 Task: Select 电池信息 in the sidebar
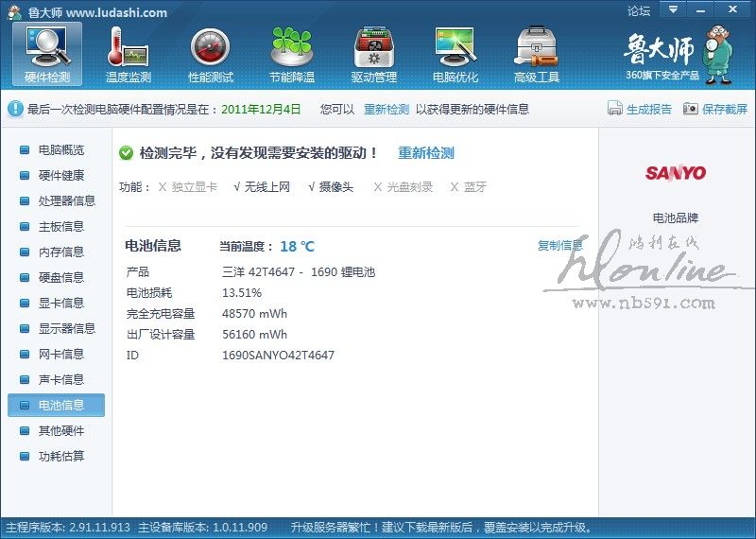pyautogui.click(x=56, y=406)
